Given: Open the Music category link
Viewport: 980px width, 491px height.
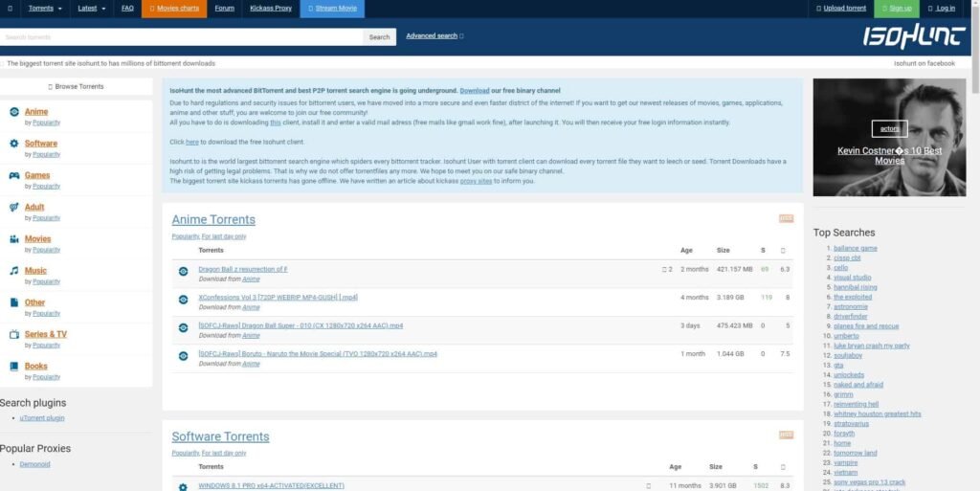Looking at the screenshot, I should [x=35, y=271].
